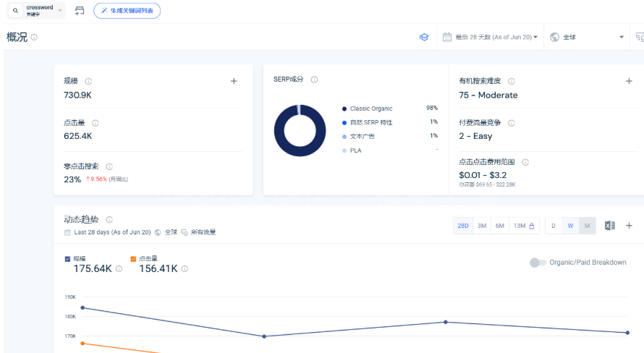
Task: Click info icon beside 零点击搜索
Action: (x=109, y=166)
